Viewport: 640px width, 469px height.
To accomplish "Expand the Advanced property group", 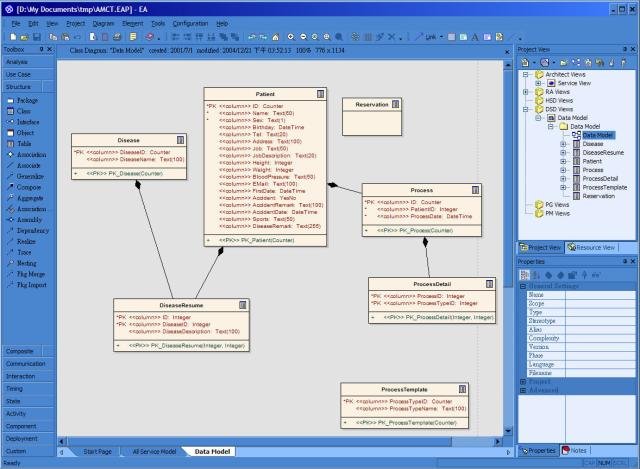I will (523, 390).
